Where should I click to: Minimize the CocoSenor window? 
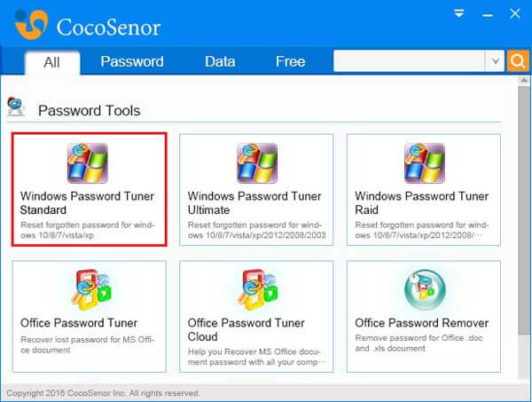pyautogui.click(x=488, y=15)
